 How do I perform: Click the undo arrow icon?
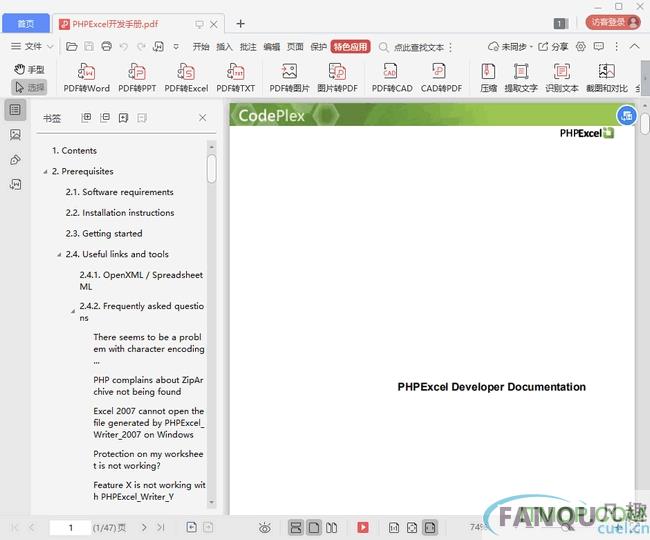point(124,46)
